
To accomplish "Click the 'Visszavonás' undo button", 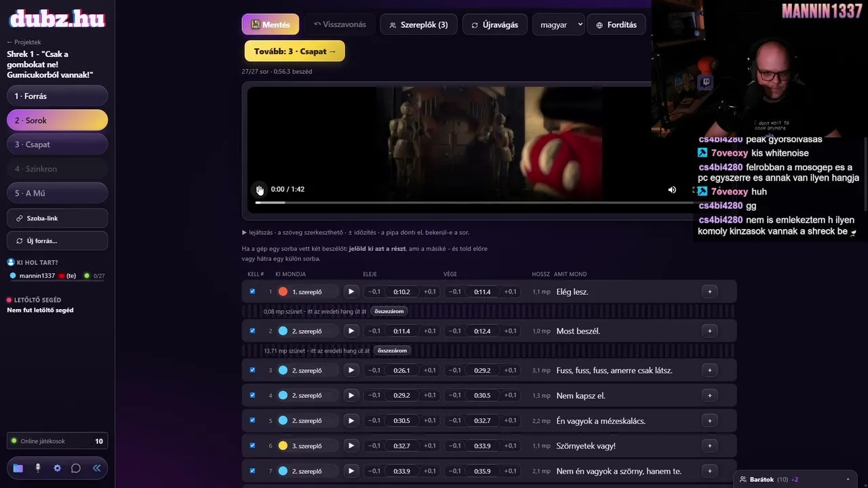I will (x=340, y=24).
